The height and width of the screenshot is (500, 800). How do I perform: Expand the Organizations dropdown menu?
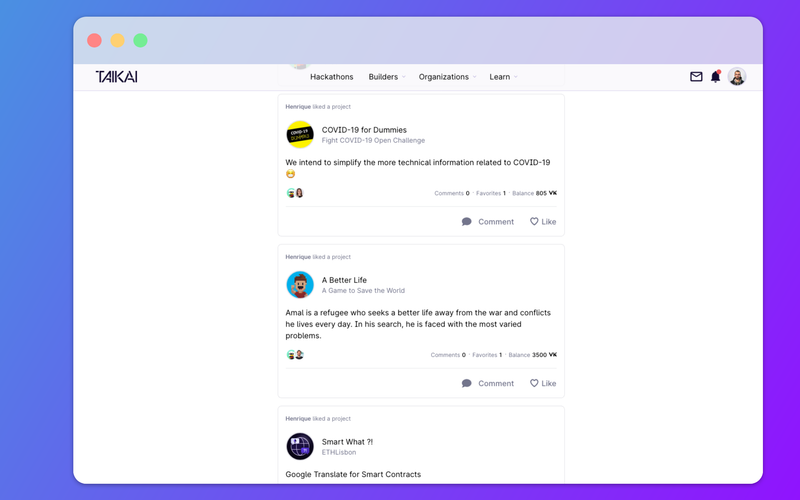447,77
